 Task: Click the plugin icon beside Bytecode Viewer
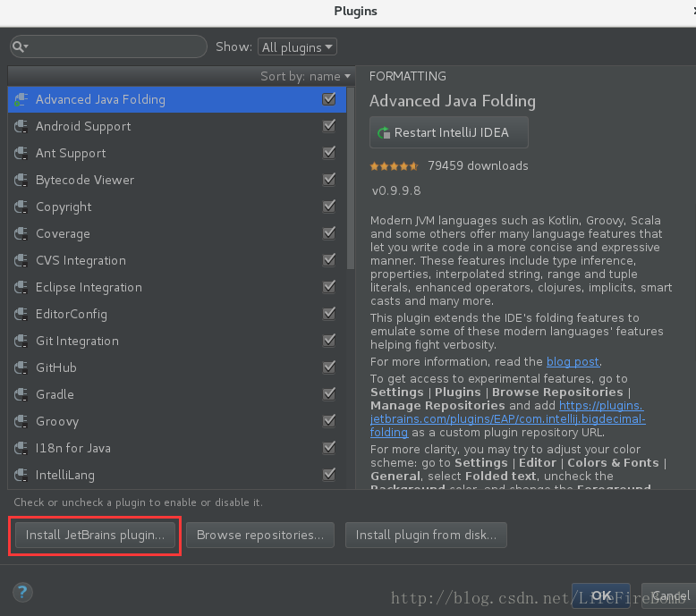tap(21, 180)
